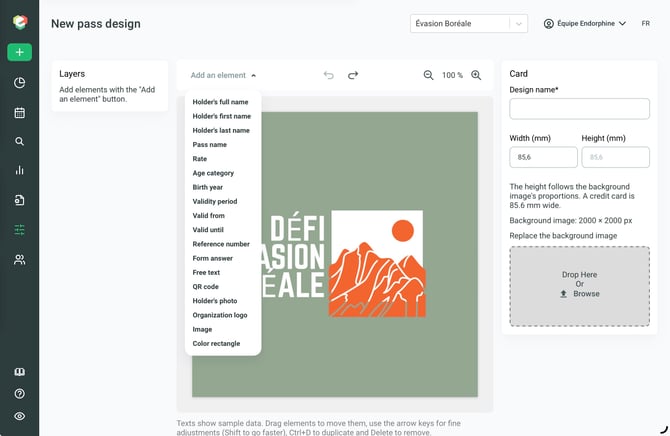Click the undo arrow in the toolbar
Screen dimensions: 670x436
[329, 75]
